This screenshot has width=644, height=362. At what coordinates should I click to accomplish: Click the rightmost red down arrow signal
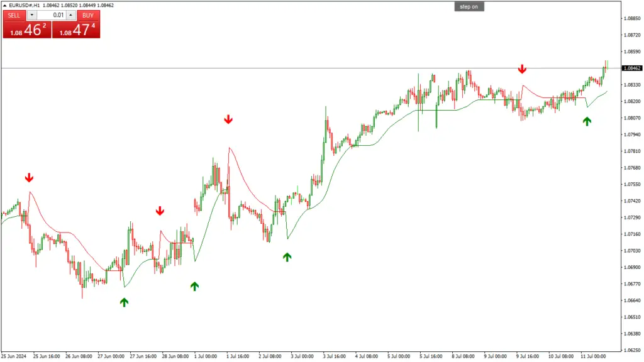522,69
